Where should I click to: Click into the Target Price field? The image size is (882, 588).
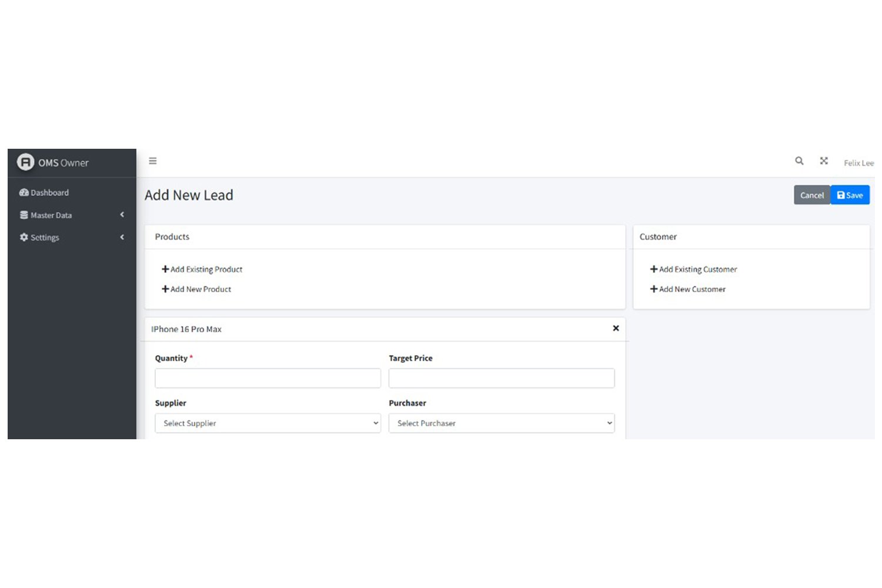501,378
